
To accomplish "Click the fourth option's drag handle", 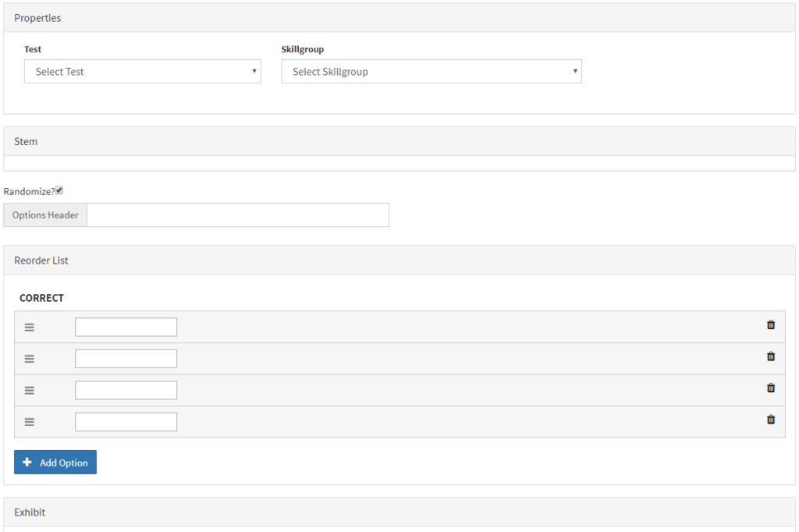I will click(30, 421).
